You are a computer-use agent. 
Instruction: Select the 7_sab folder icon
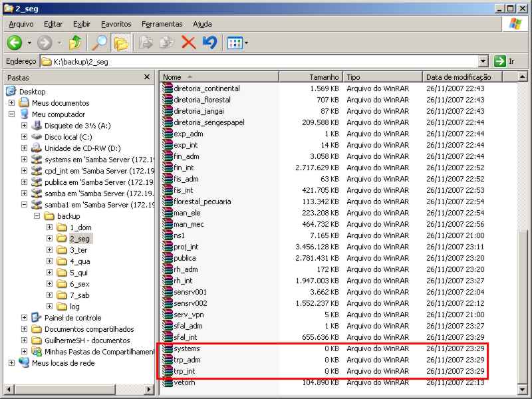(x=62, y=295)
